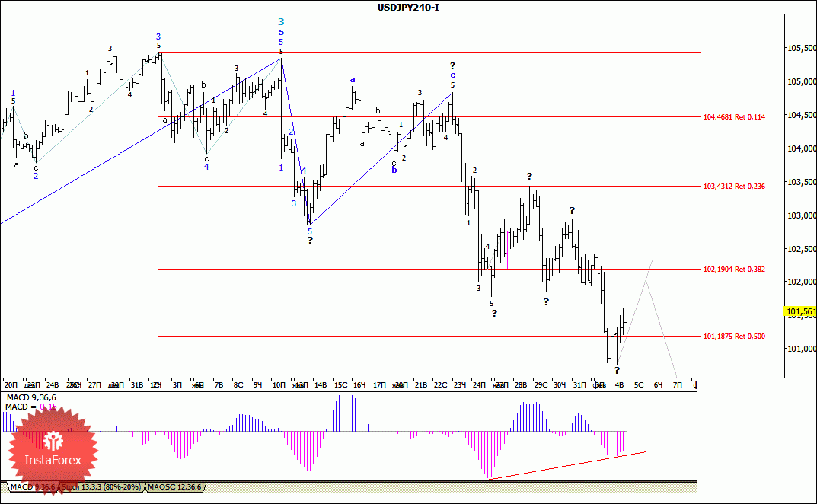Select the blue wave 'a' label near 15C
The height and width of the screenshot is (504, 817).
(x=353, y=80)
